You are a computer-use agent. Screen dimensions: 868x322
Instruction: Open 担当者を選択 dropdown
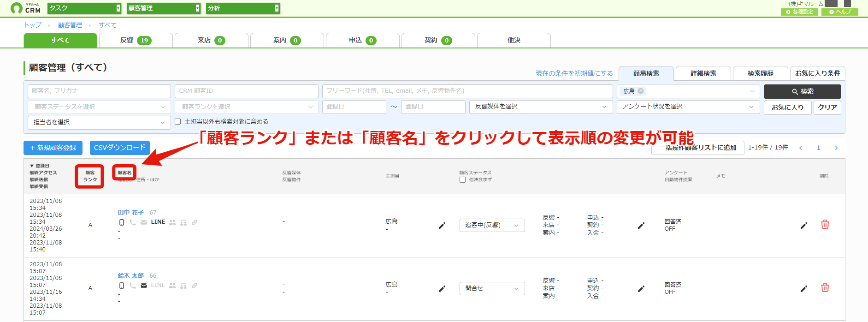click(x=99, y=122)
